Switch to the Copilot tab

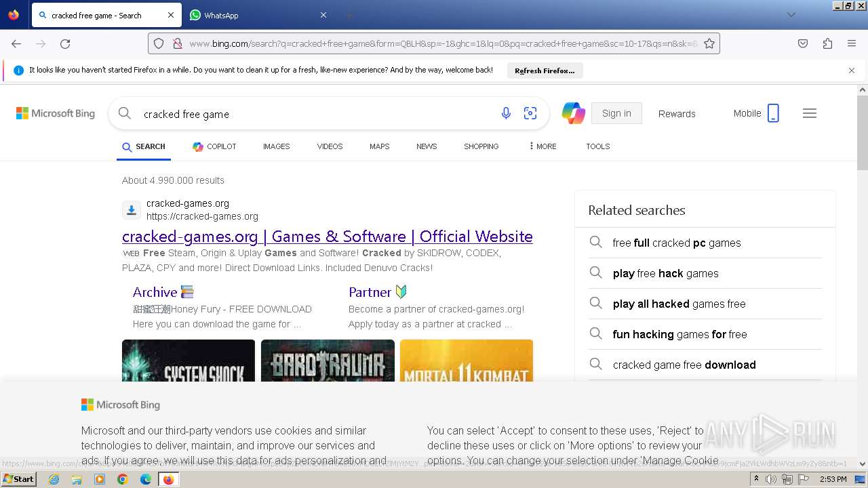point(214,146)
